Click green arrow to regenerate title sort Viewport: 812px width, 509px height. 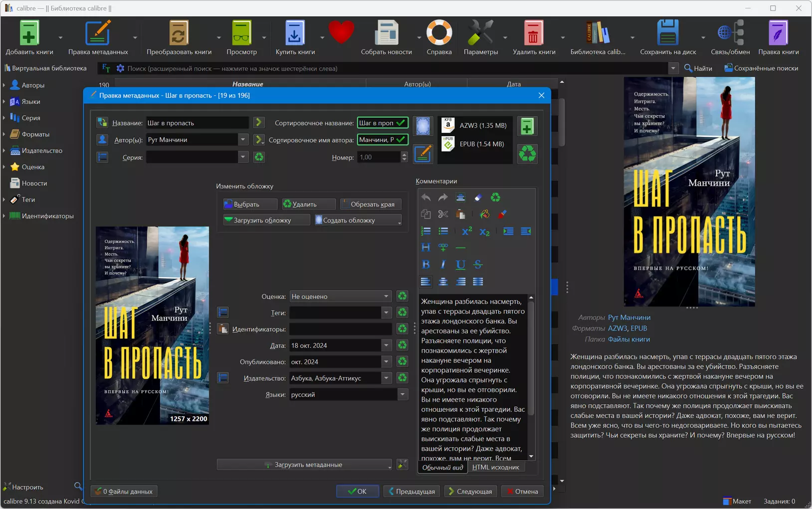point(258,123)
